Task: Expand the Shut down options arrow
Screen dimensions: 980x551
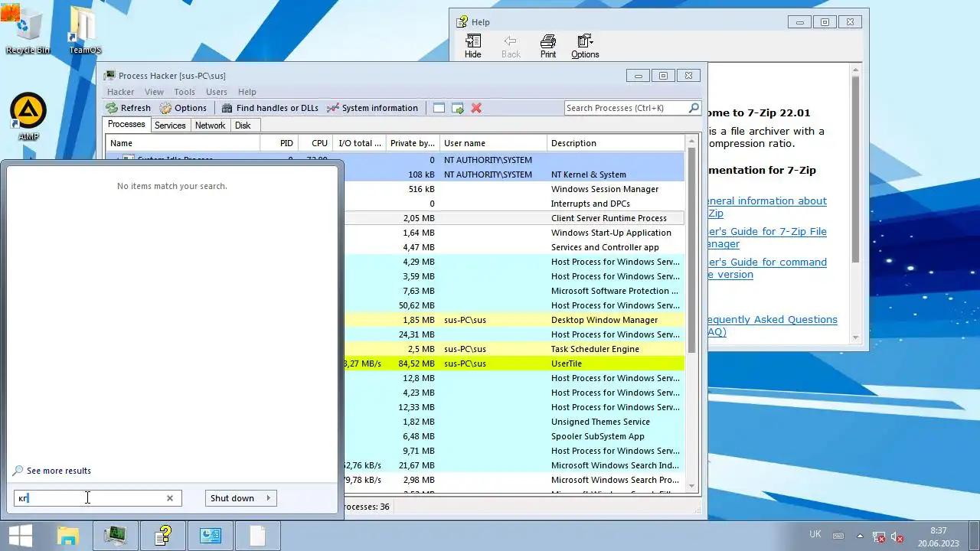Action: tap(268, 498)
